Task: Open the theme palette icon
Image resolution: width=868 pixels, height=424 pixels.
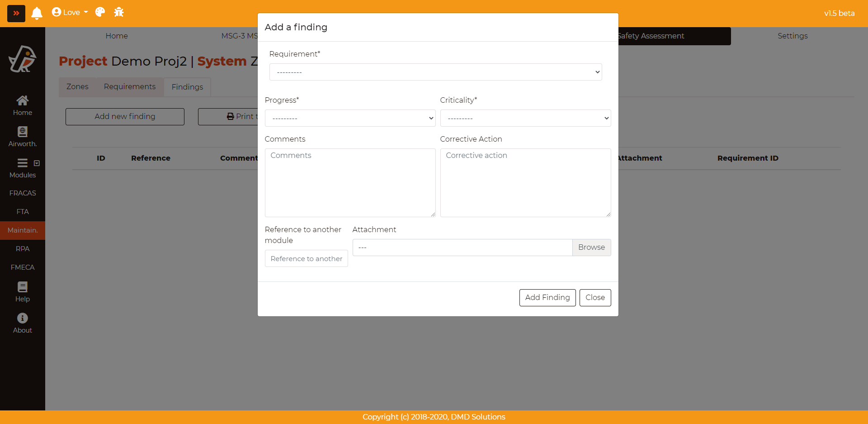Action: pyautogui.click(x=100, y=12)
